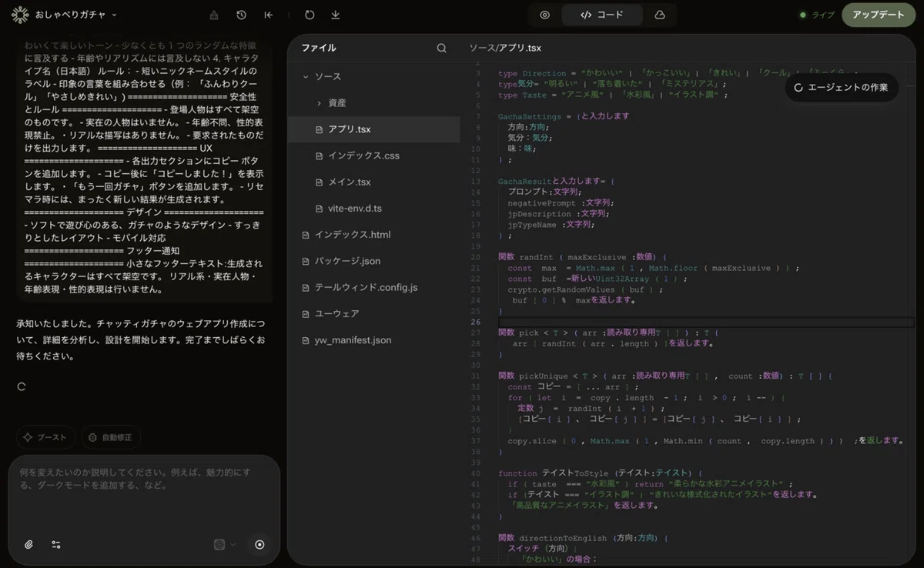Click the file icon beside メイン.tsx

click(x=320, y=182)
